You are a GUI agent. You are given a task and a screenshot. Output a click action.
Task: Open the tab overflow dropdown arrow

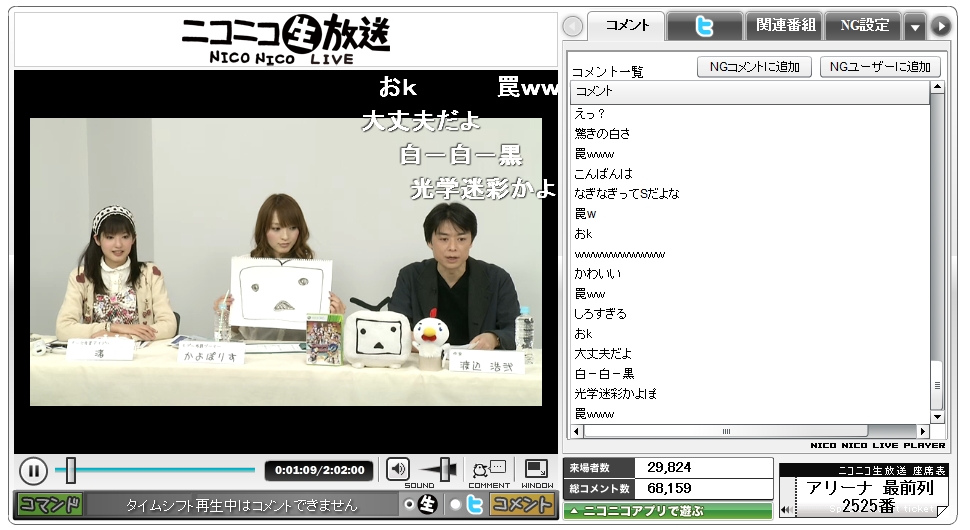914,27
